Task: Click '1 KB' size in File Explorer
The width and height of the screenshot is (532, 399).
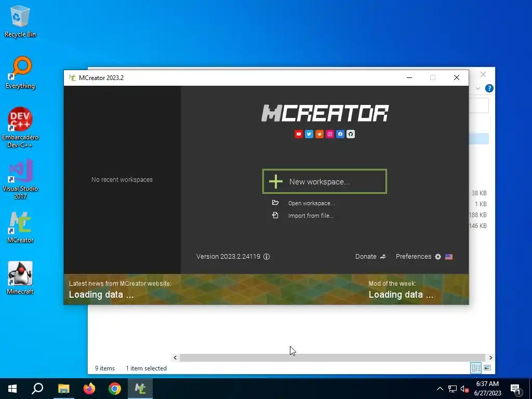Action: (x=481, y=204)
